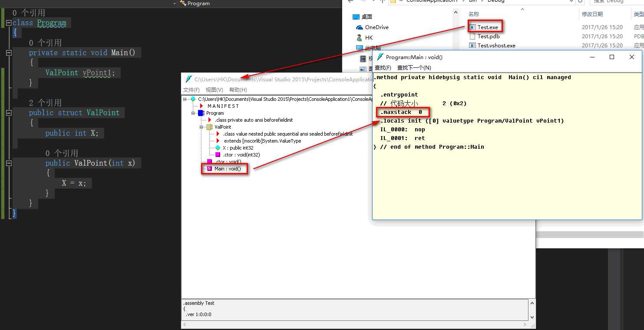The image size is (644, 330).
Task: Open 查找(F) menu in Program::Main window
Action: tap(383, 68)
